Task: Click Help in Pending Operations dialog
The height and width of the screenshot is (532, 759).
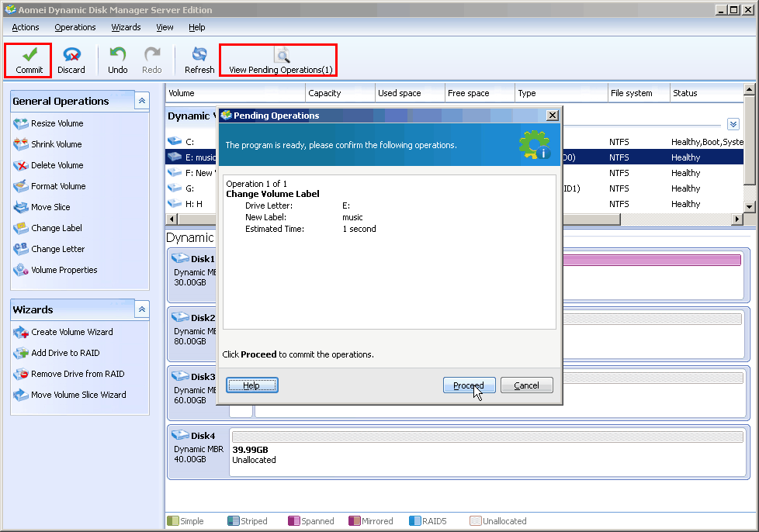Action: tap(251, 385)
